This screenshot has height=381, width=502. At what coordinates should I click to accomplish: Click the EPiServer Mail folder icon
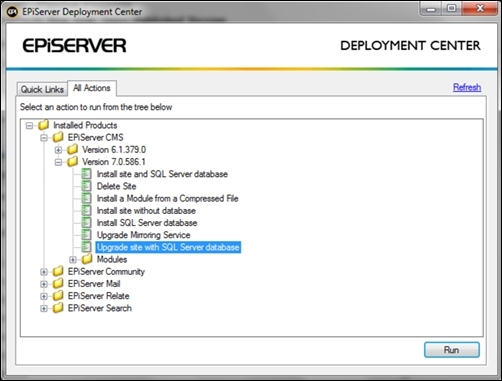pyautogui.click(x=58, y=284)
